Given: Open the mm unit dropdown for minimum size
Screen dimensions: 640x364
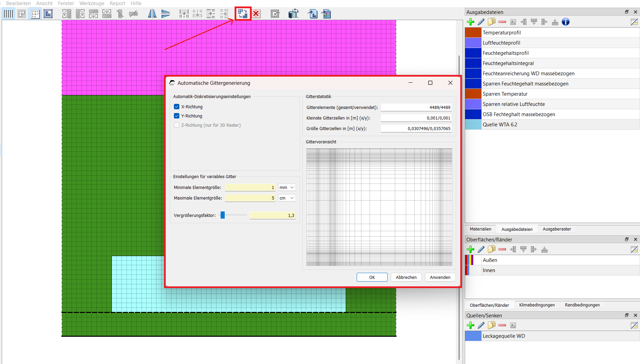Looking at the screenshot, I should [287, 187].
